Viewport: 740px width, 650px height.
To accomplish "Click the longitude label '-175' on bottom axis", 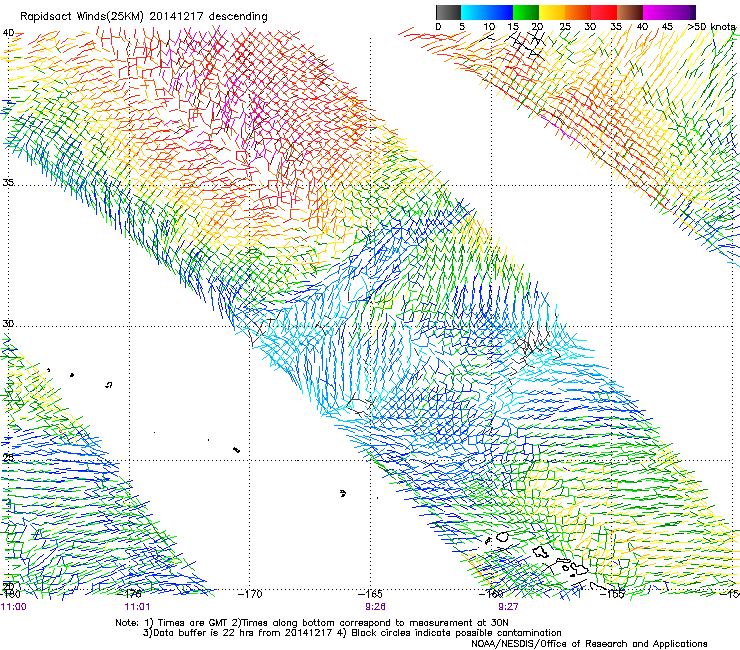I will [x=129, y=594].
